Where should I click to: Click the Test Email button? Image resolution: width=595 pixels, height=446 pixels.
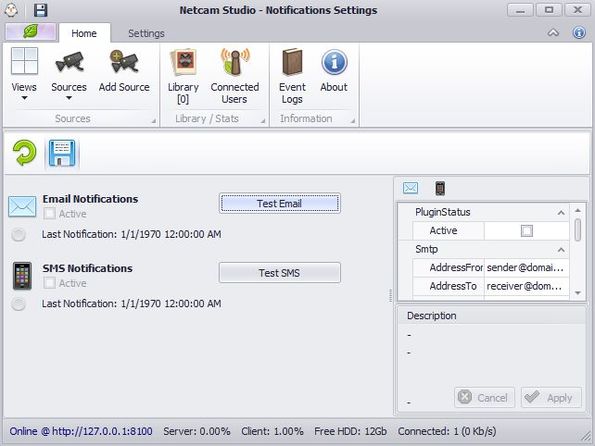280,203
